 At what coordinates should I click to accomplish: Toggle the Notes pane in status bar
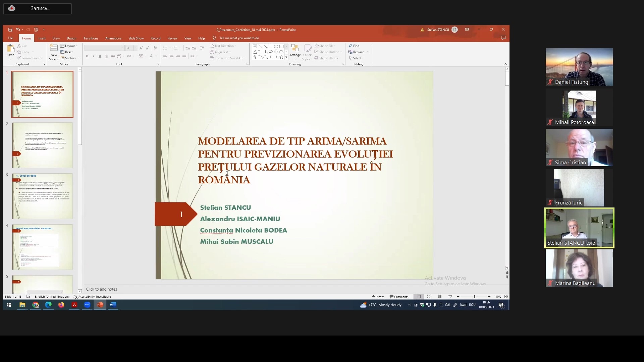click(x=378, y=297)
